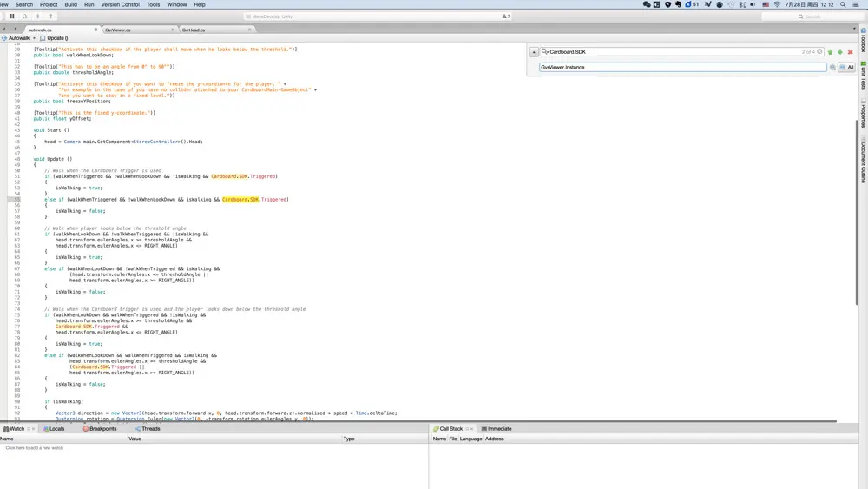
Task: Click the Value column header
Action: (x=135, y=439)
